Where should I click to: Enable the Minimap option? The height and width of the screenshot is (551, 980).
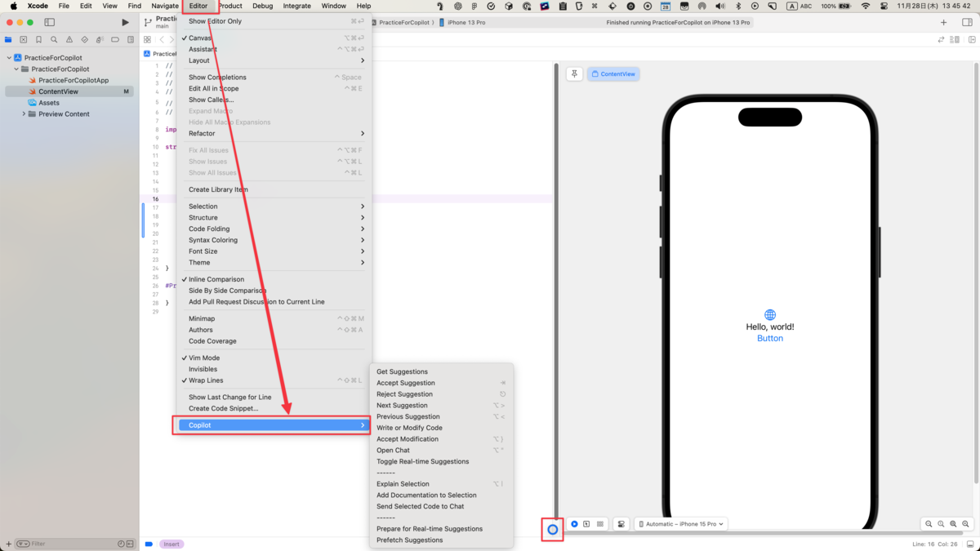(272, 318)
